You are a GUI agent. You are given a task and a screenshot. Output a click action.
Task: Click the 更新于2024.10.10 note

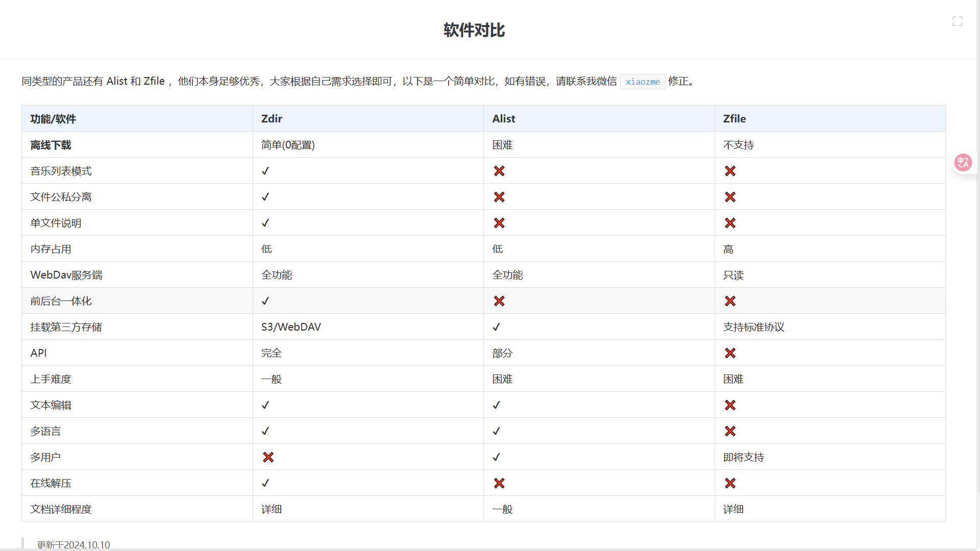pyautogui.click(x=73, y=544)
